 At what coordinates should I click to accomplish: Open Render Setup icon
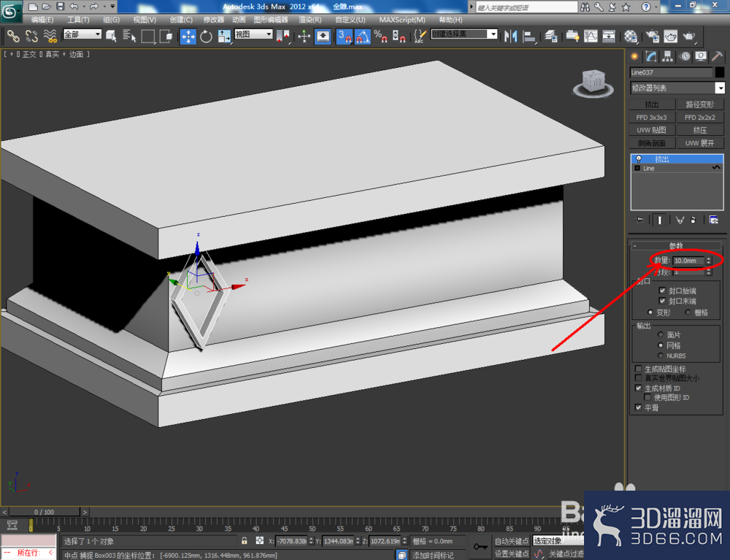[653, 36]
